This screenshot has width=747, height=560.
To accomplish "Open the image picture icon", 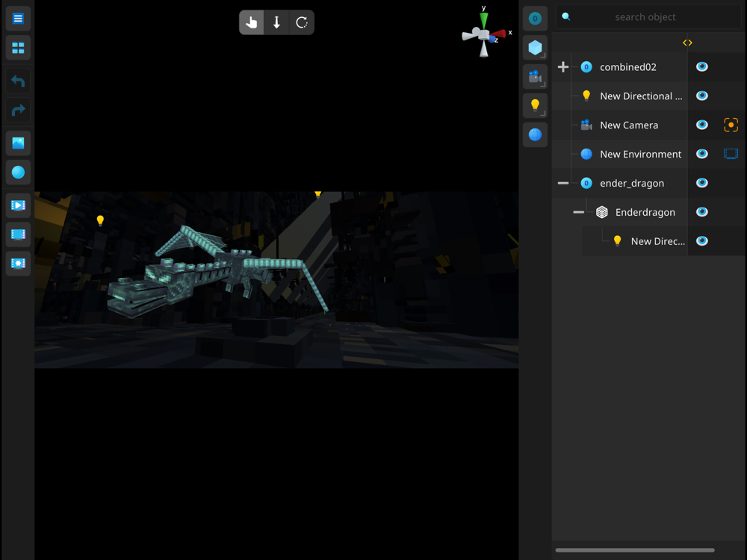I will click(18, 143).
